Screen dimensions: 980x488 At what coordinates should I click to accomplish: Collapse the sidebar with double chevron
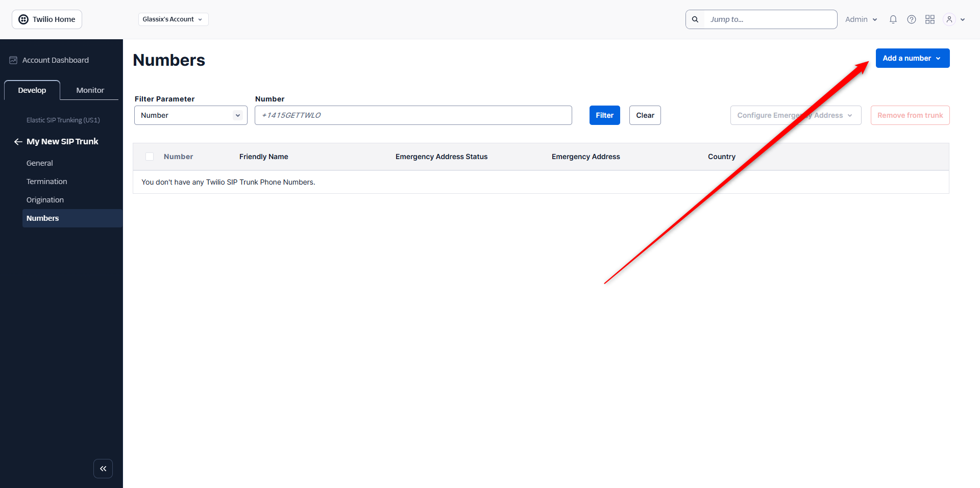coord(103,469)
